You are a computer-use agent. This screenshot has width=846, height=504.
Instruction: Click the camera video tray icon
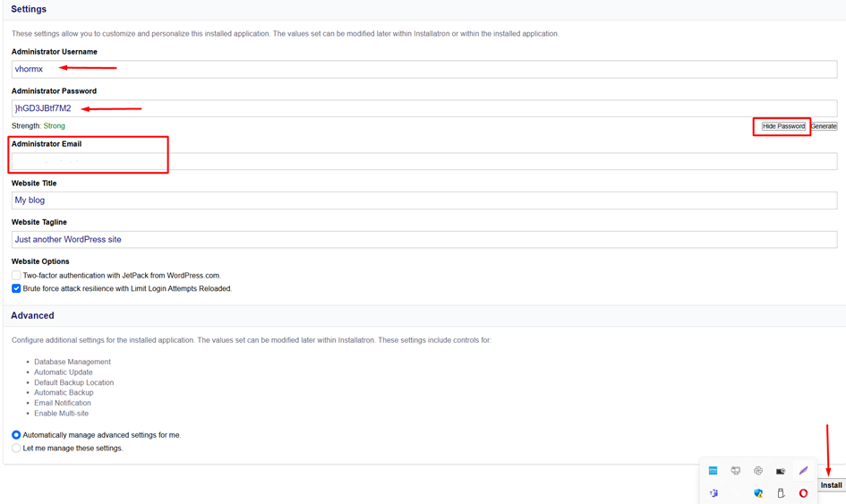pos(781,471)
